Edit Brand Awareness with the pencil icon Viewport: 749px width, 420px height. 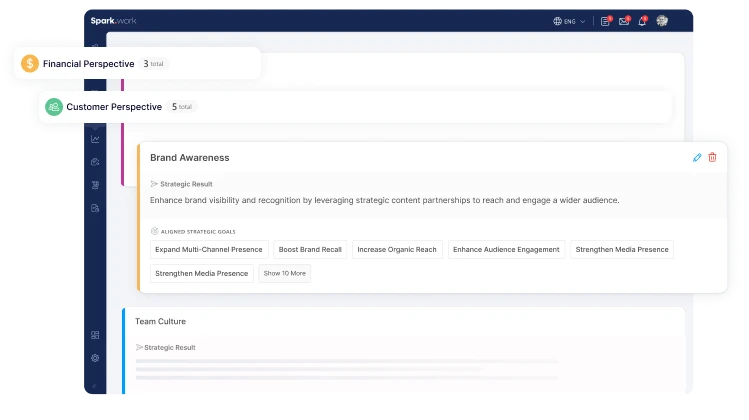(x=697, y=157)
